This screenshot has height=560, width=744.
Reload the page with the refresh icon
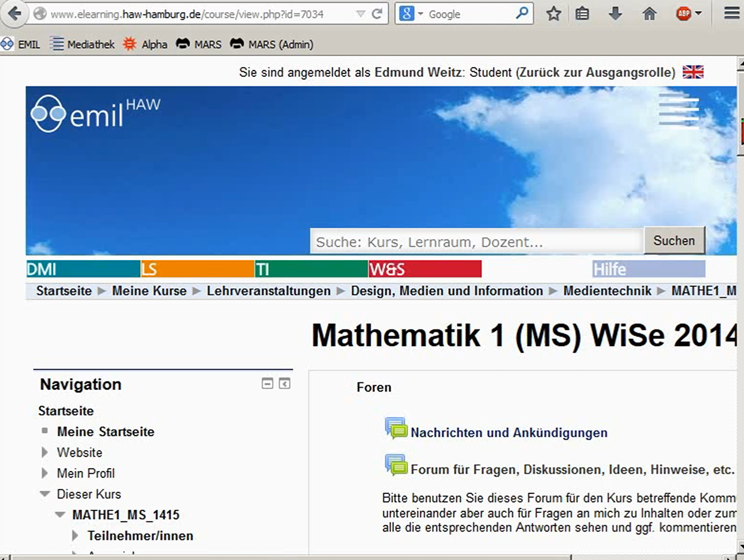[377, 14]
